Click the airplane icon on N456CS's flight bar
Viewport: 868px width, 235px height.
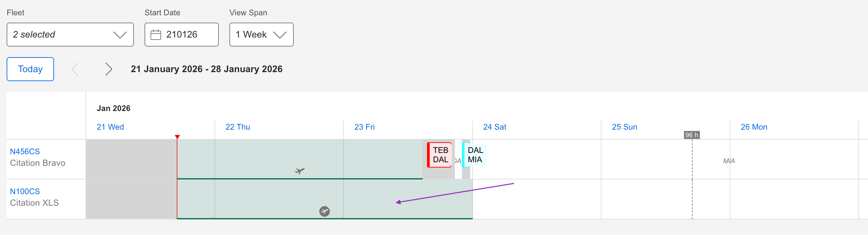pos(299,171)
